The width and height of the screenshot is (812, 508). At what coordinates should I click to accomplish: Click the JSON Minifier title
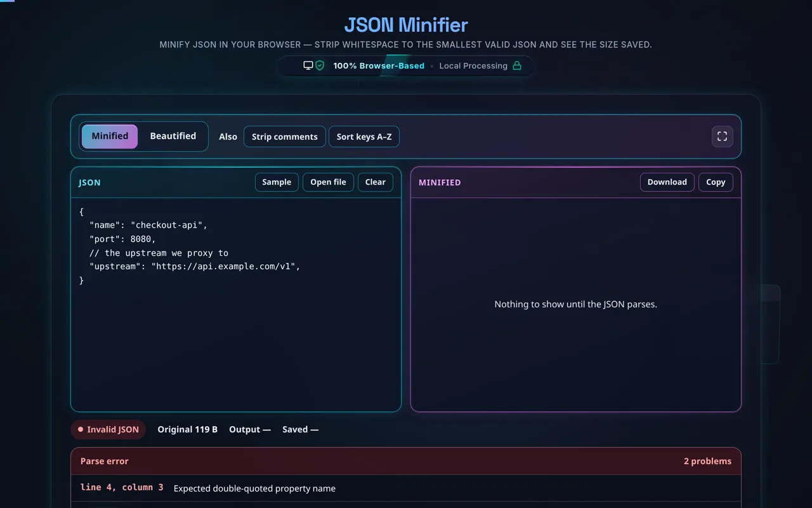coord(406,25)
